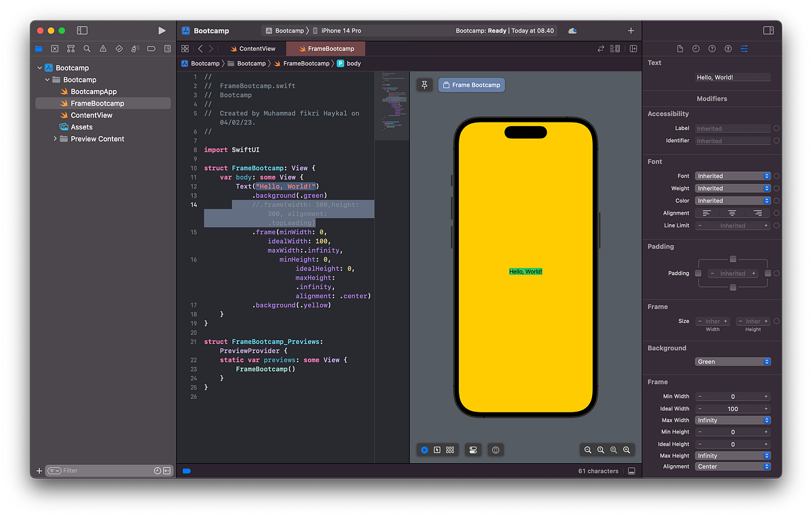The image size is (812, 518).
Task: Select the preview Selectable cursor mode
Action: 437,450
